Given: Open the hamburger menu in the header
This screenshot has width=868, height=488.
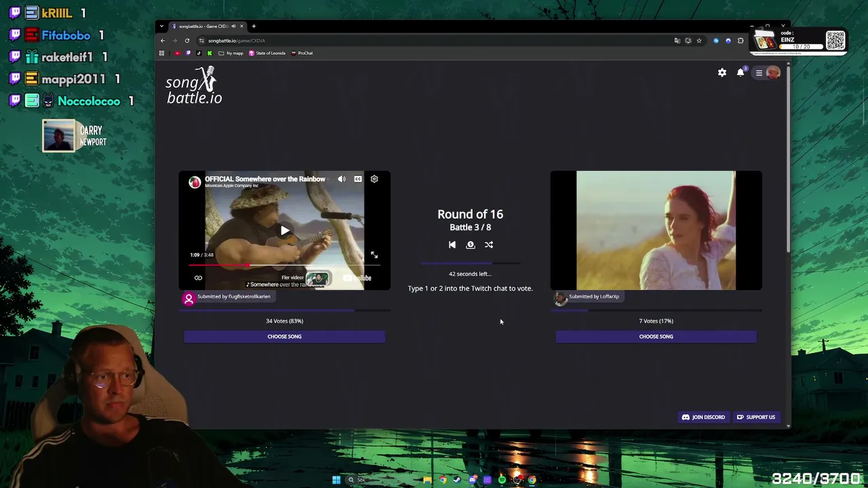Looking at the screenshot, I should pos(759,73).
